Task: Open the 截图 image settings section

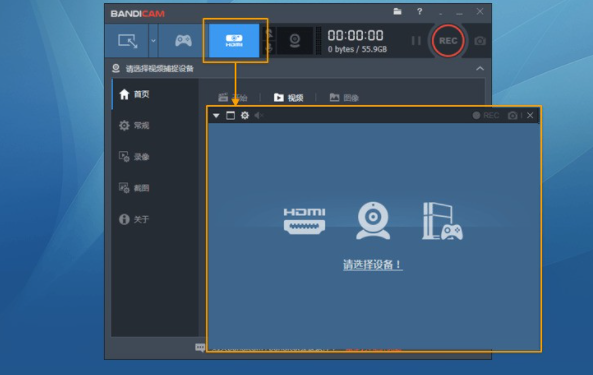Action: (155, 188)
